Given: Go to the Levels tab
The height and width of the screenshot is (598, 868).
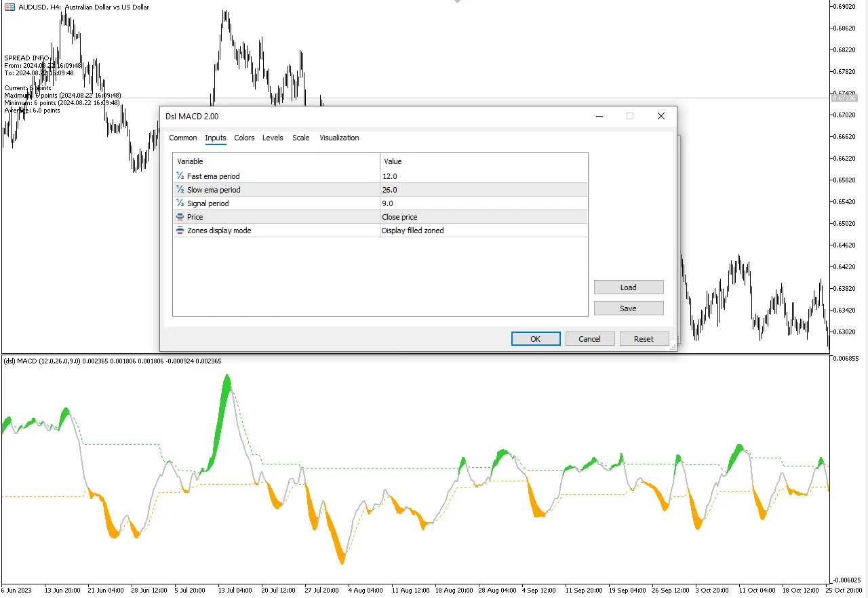Looking at the screenshot, I should (x=273, y=138).
